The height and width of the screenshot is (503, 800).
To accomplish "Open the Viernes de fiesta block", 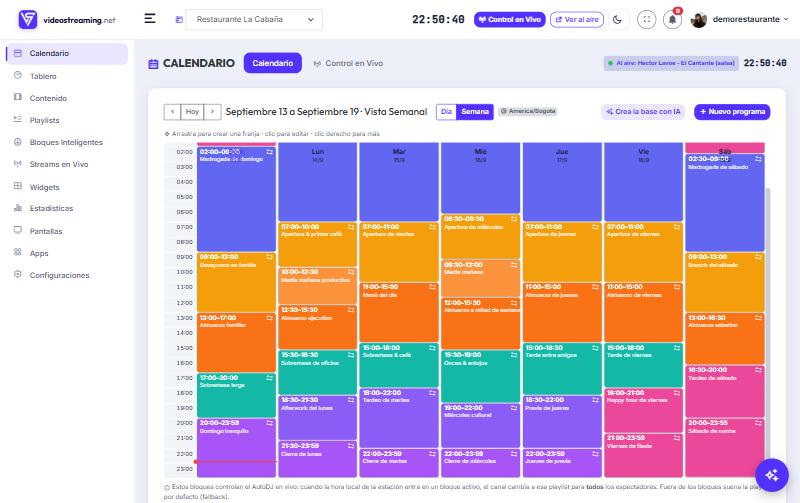I will [x=643, y=455].
